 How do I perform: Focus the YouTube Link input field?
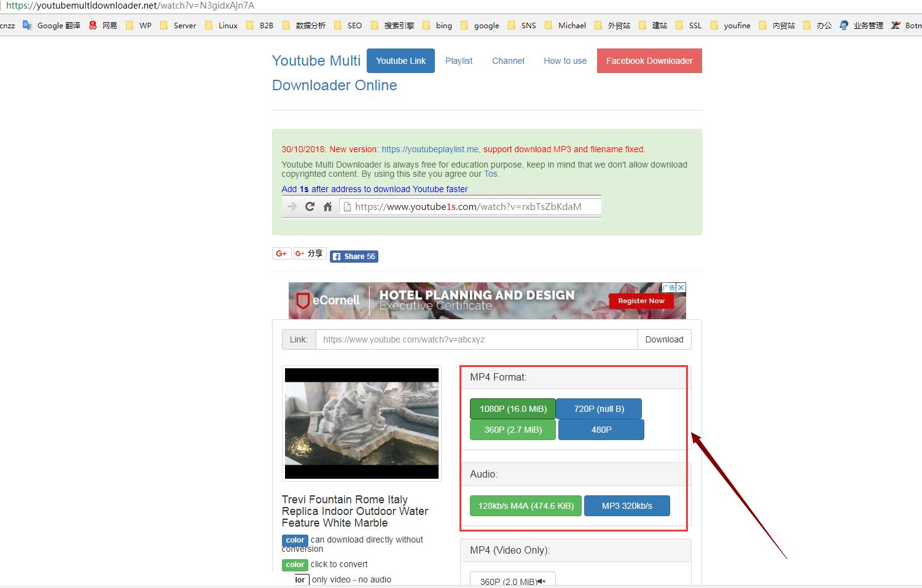(477, 339)
